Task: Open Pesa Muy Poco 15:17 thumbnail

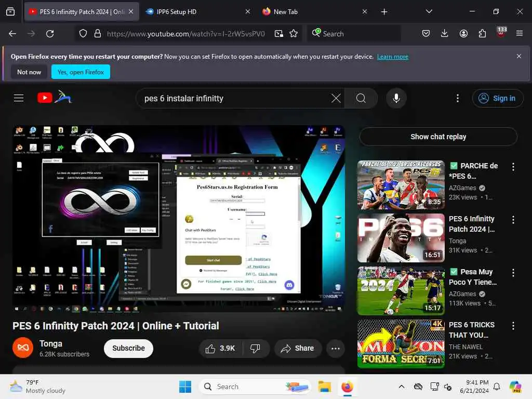Action: [401, 291]
